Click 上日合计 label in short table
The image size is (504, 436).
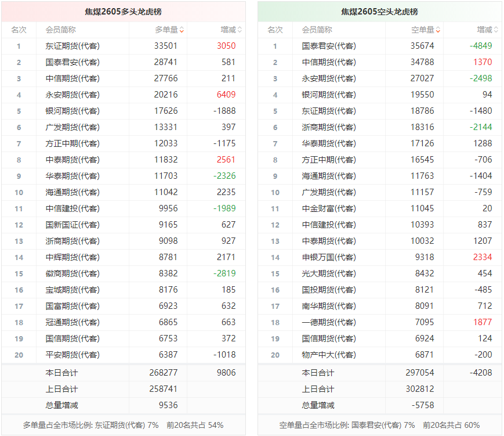(x=318, y=389)
